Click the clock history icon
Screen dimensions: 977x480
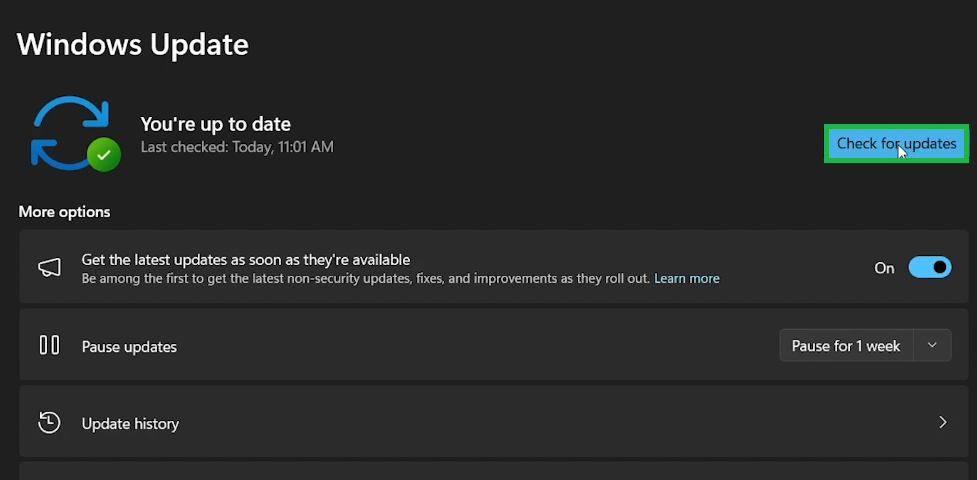pos(49,423)
